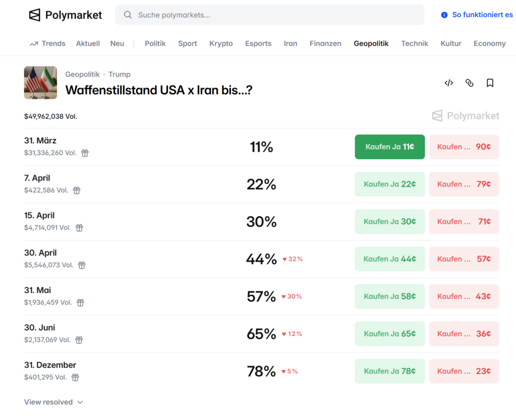Click gift icon beside 31. März volume
Image resolution: width=516 pixels, height=420 pixels.
(85, 153)
